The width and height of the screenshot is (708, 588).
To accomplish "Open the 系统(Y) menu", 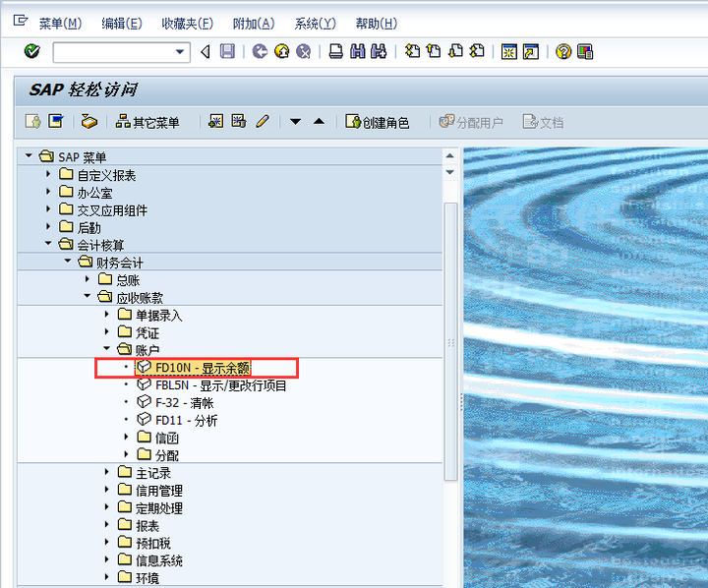I will 316,24.
